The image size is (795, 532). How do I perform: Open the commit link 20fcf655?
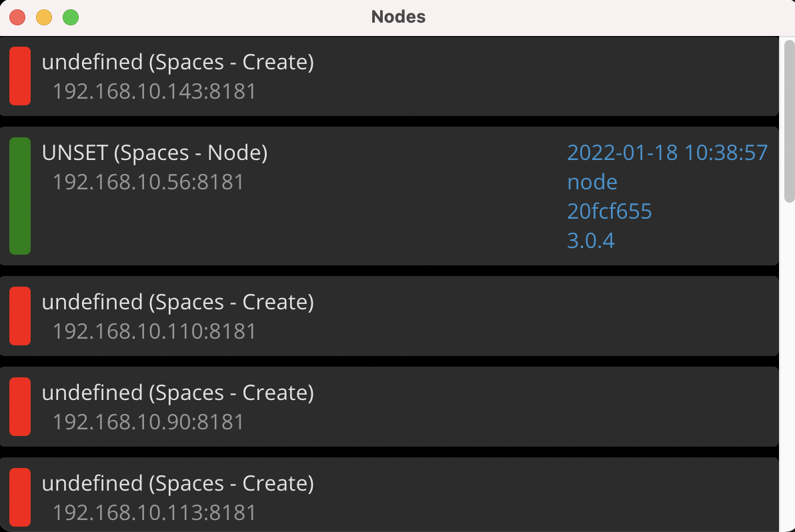(609, 211)
